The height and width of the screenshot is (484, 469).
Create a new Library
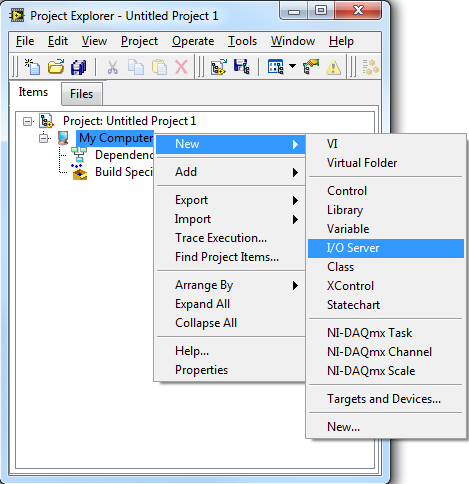click(386, 210)
